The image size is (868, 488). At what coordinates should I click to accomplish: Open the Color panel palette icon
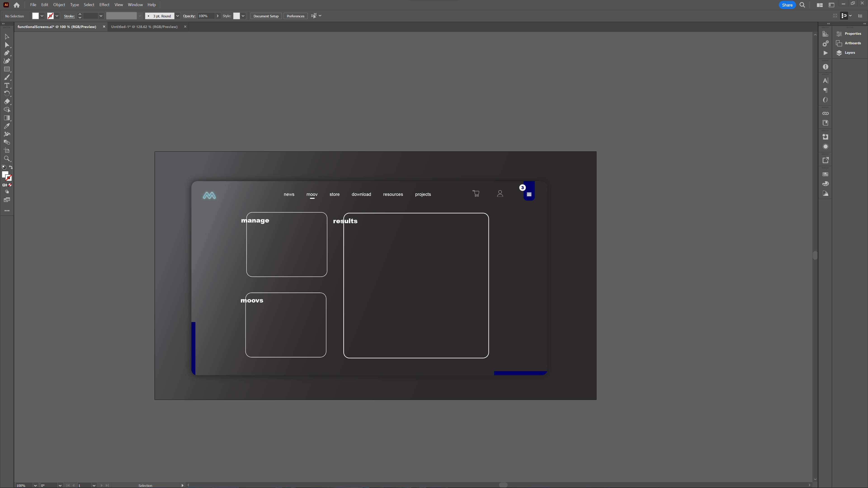825,184
